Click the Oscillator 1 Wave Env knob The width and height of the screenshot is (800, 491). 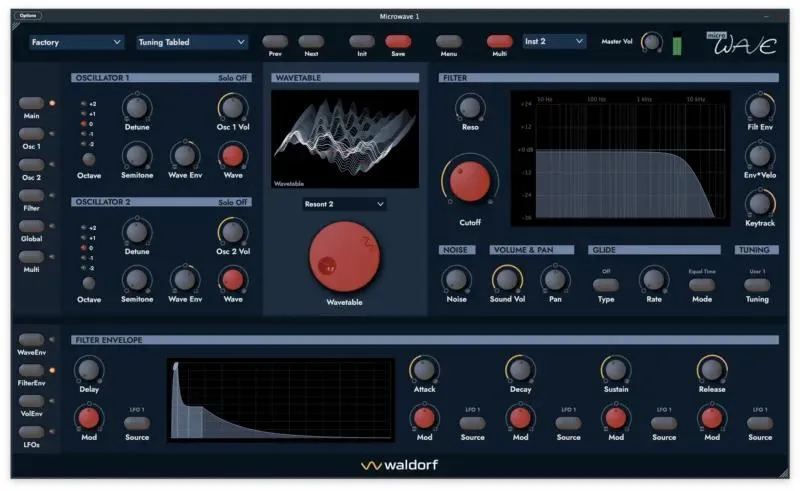(185, 156)
